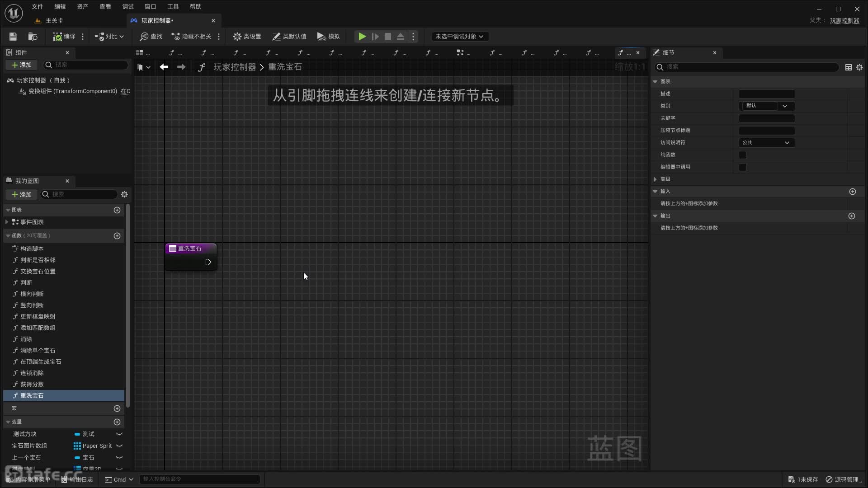The width and height of the screenshot is (868, 488).
Task: Navigate forward in graph history
Action: [181, 67]
